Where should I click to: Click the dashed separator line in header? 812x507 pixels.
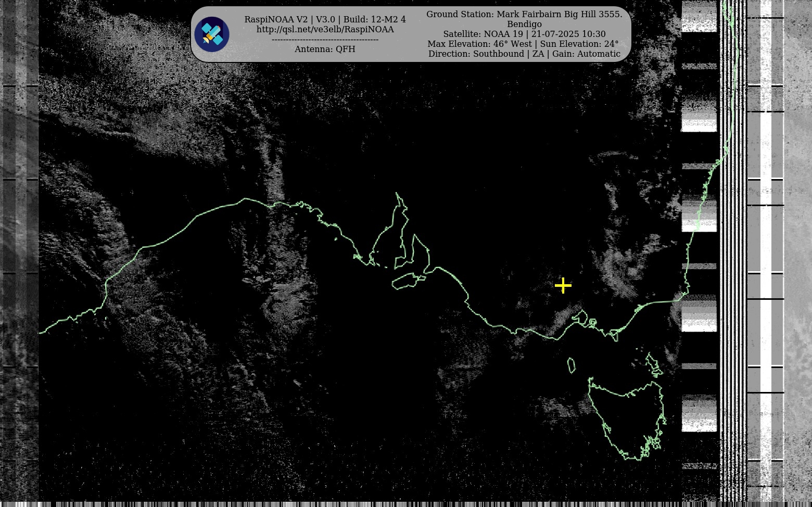tap(325, 40)
